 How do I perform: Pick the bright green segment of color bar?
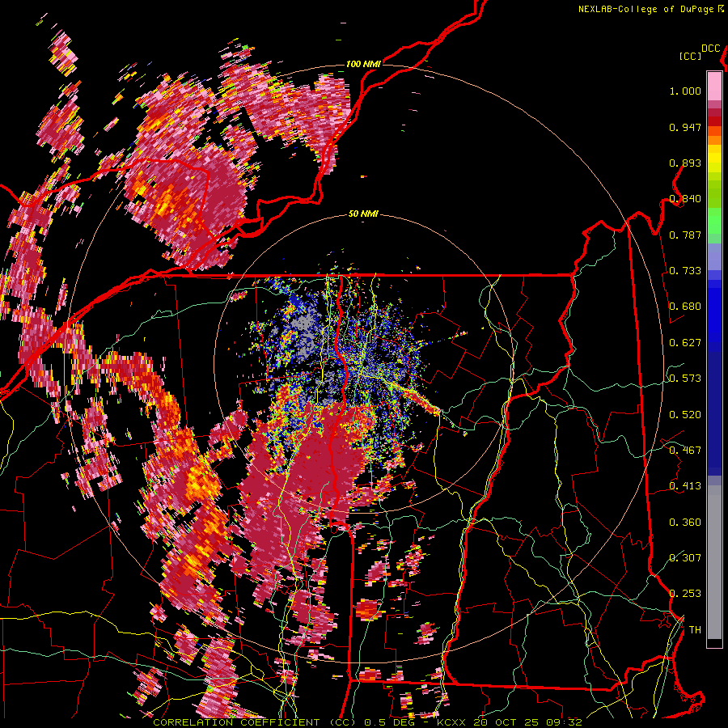714,221
